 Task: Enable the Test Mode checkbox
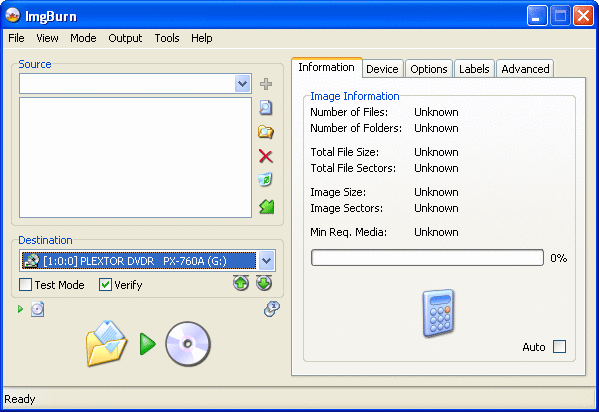tap(26, 285)
